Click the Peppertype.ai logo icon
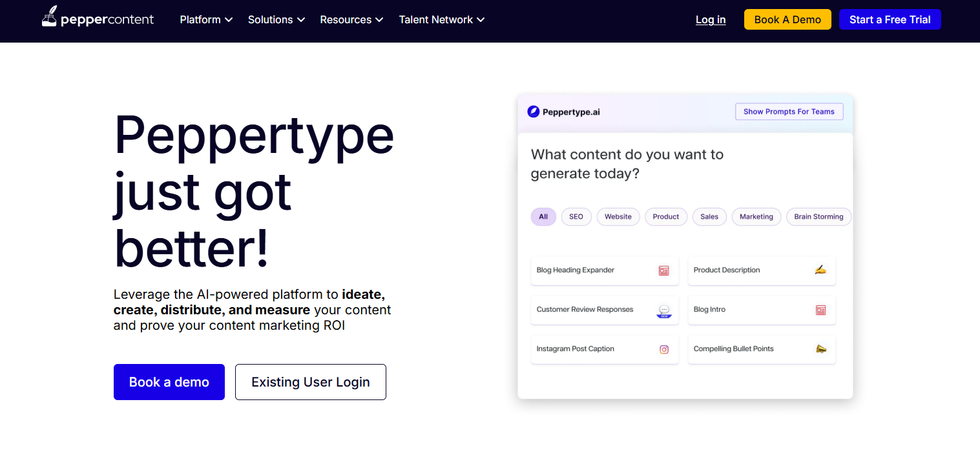980x464 pixels. [533, 112]
